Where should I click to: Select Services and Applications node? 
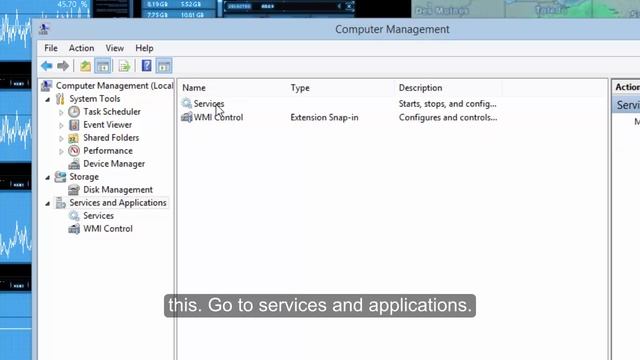click(x=118, y=203)
